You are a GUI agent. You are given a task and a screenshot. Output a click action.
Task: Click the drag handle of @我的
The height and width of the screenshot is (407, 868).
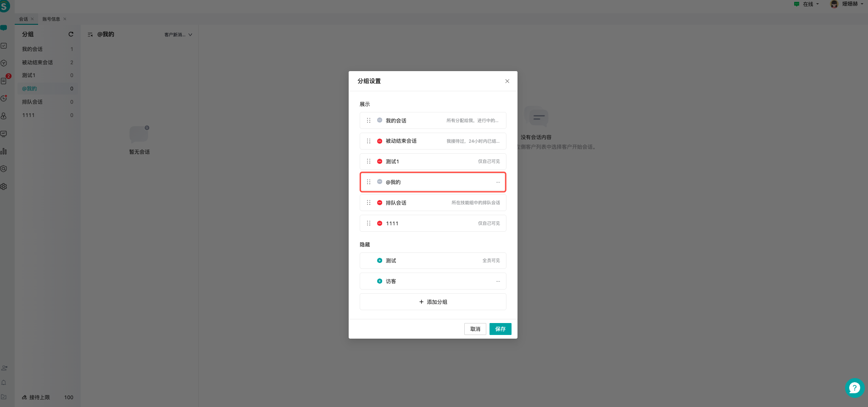(368, 182)
